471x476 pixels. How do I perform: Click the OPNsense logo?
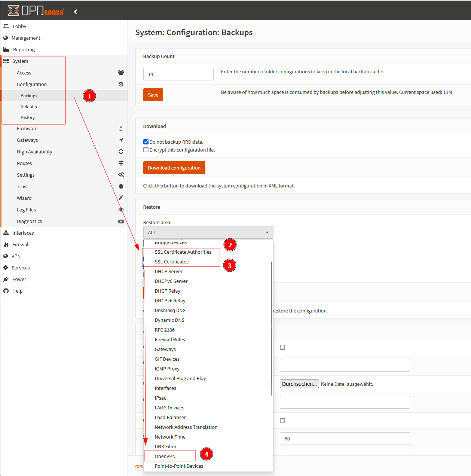point(36,11)
